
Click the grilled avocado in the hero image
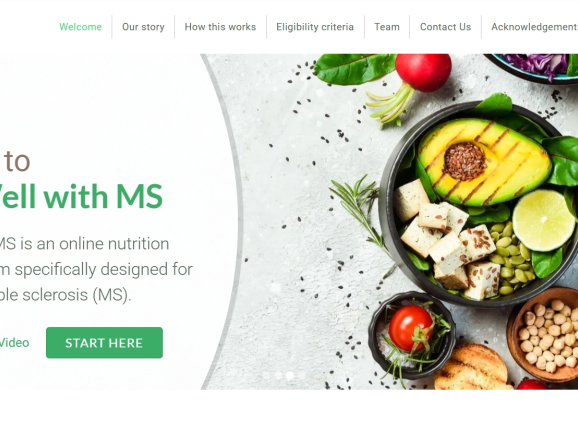tap(485, 161)
